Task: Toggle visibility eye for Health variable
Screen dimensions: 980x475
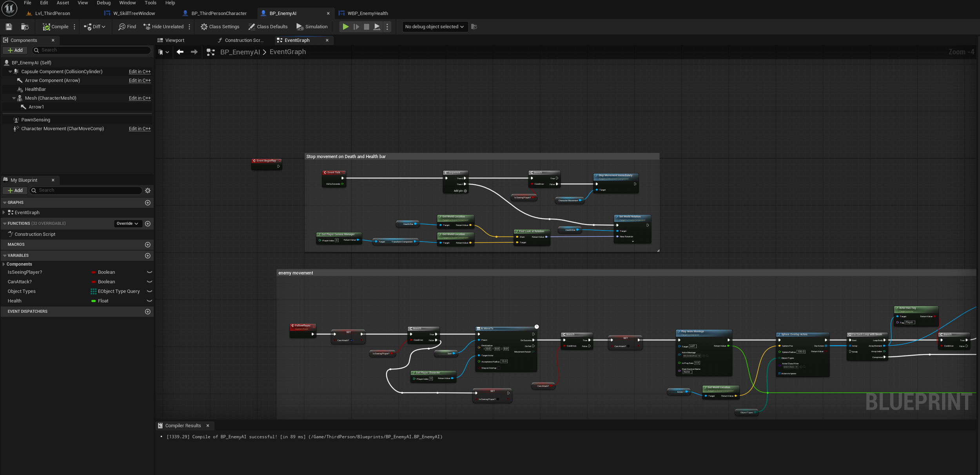Action: (149, 301)
